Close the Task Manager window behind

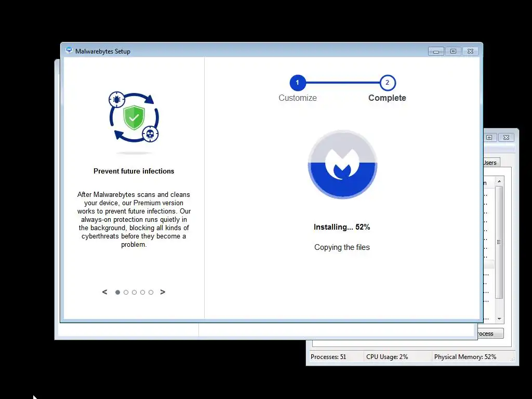point(506,137)
